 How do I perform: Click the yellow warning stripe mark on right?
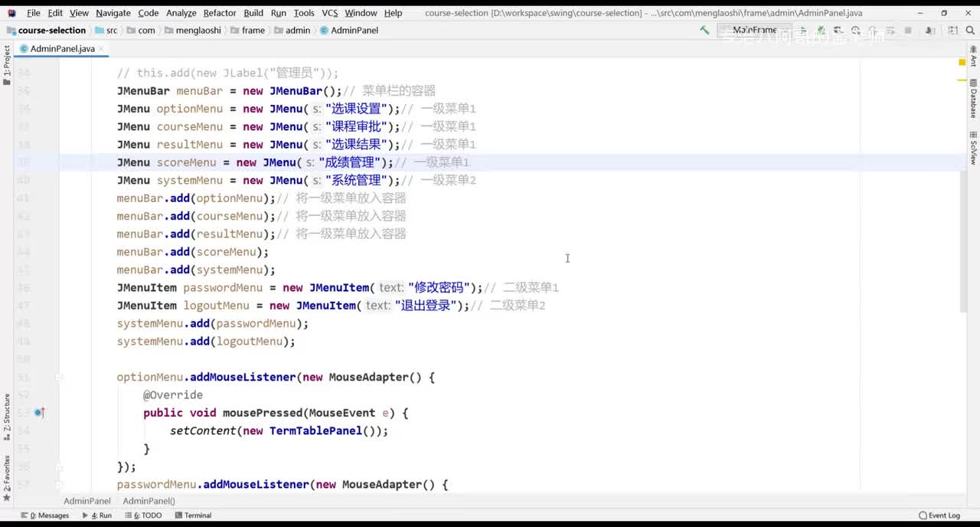point(962,79)
